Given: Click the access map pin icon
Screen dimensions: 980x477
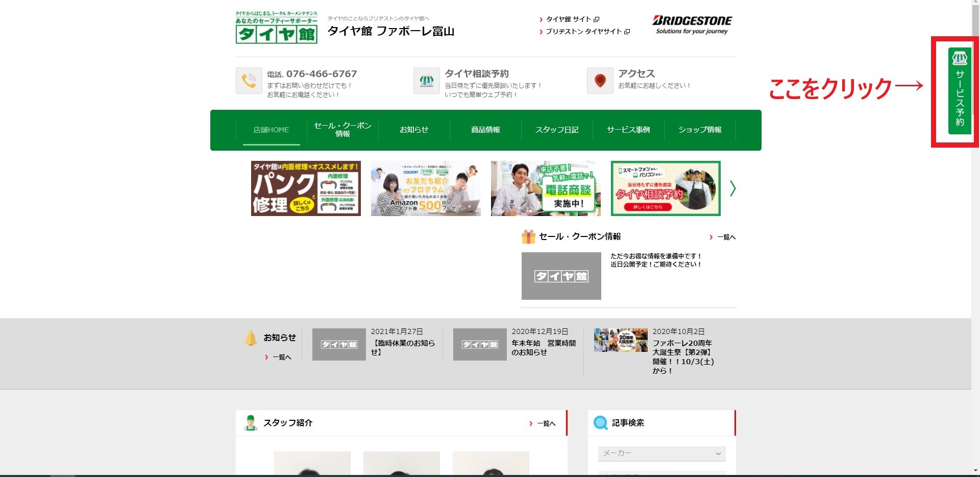Looking at the screenshot, I should tap(600, 81).
